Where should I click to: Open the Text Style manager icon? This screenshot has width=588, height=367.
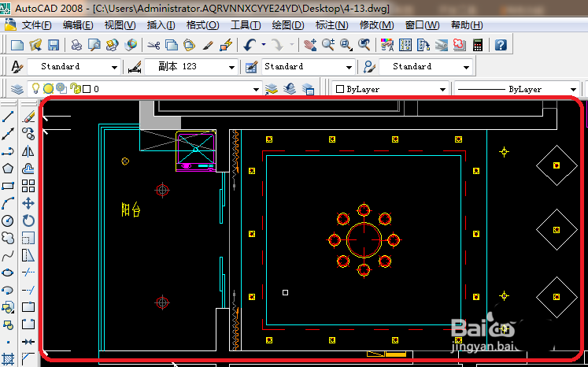[17, 67]
